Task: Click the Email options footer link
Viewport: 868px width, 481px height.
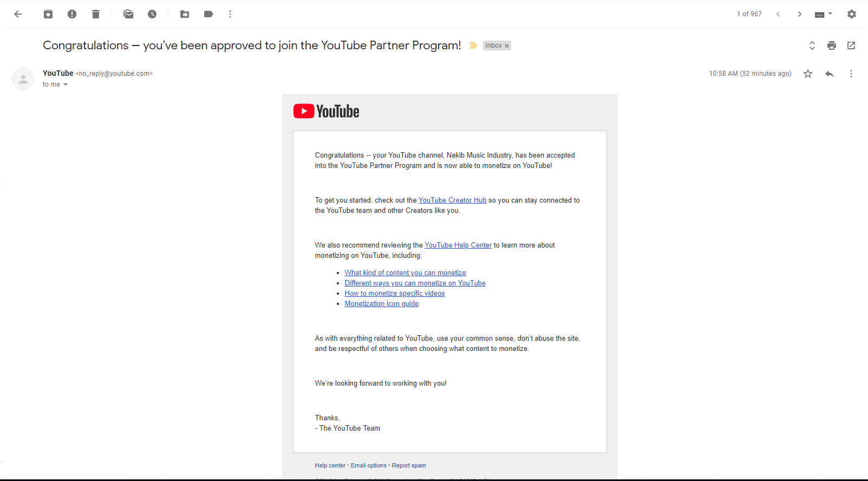Action: (x=369, y=465)
